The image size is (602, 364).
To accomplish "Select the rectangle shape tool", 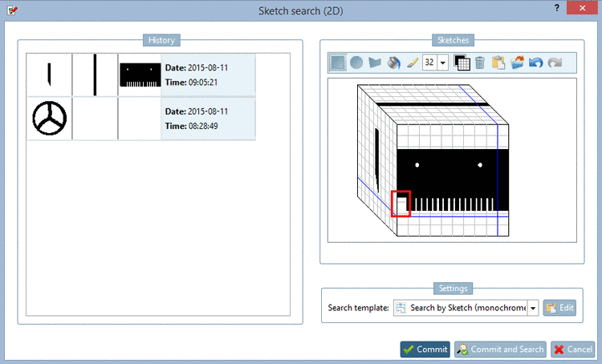I will [x=338, y=63].
